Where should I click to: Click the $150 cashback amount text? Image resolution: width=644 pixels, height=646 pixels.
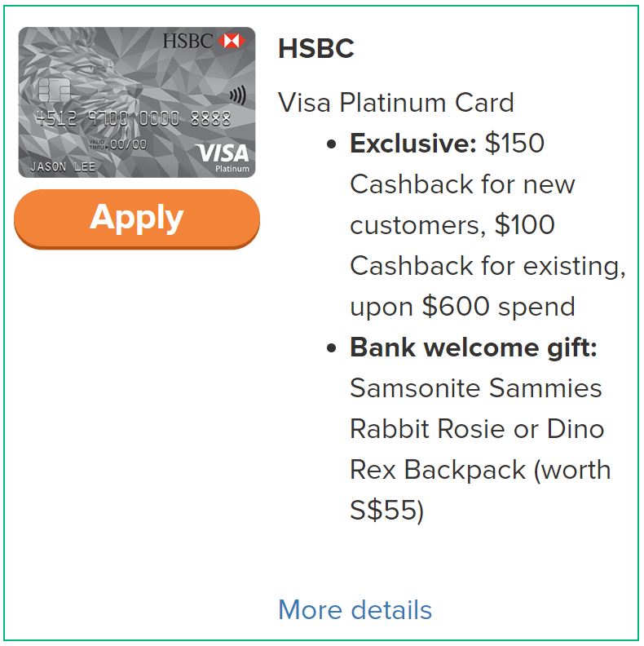514,143
